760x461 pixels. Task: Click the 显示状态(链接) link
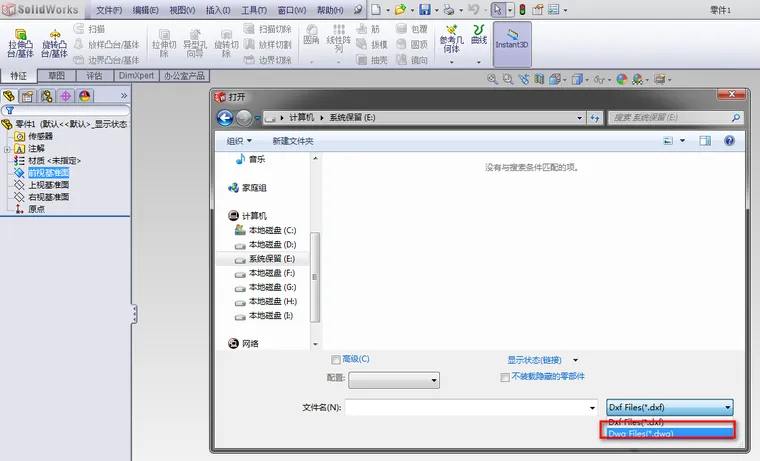[534, 360]
